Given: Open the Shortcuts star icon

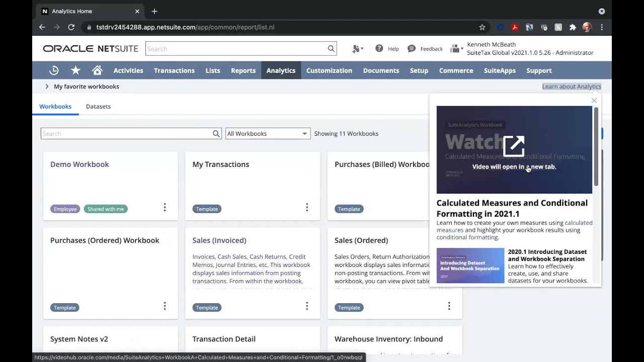Looking at the screenshot, I should click(75, 70).
